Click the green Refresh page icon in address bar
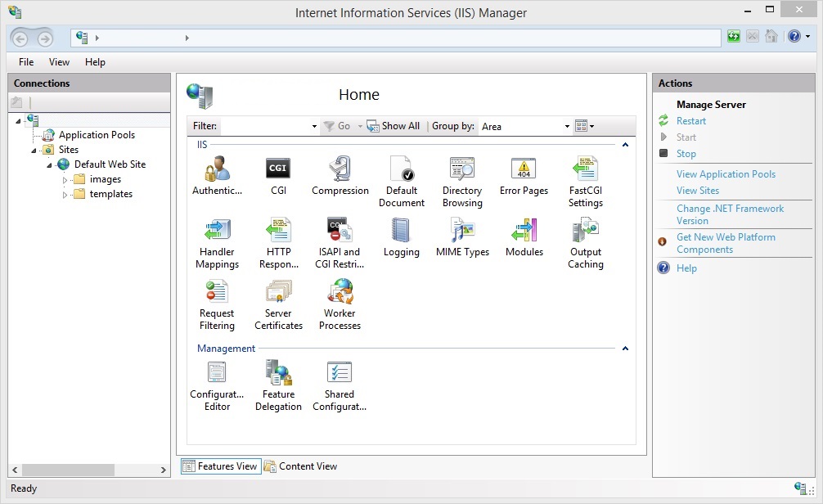823x504 pixels. click(733, 36)
